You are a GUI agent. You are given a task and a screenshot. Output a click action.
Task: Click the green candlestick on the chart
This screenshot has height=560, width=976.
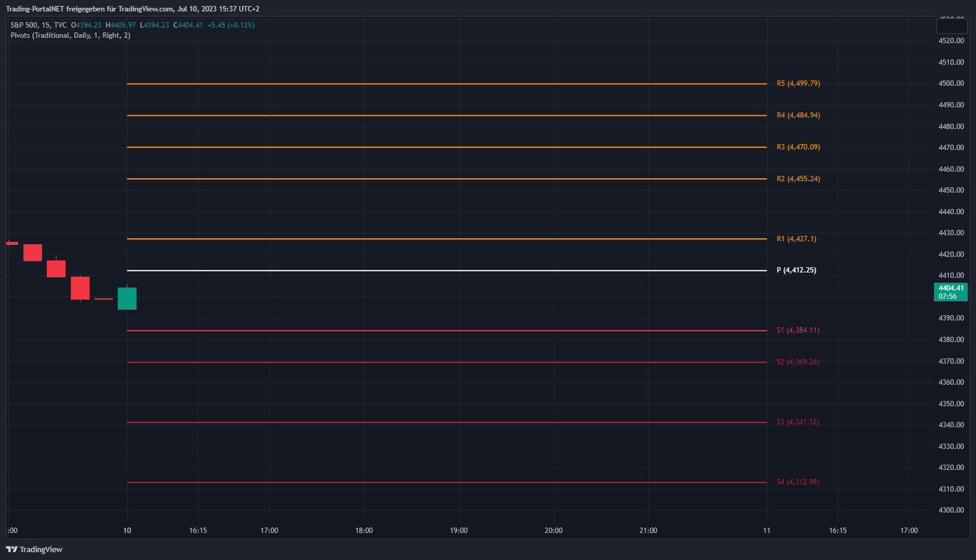click(x=127, y=298)
